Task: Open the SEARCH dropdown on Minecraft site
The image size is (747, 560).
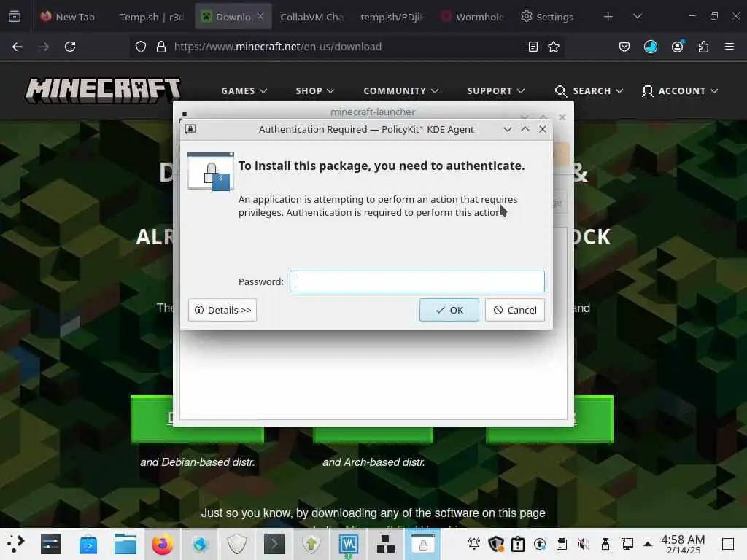Action: pos(589,90)
